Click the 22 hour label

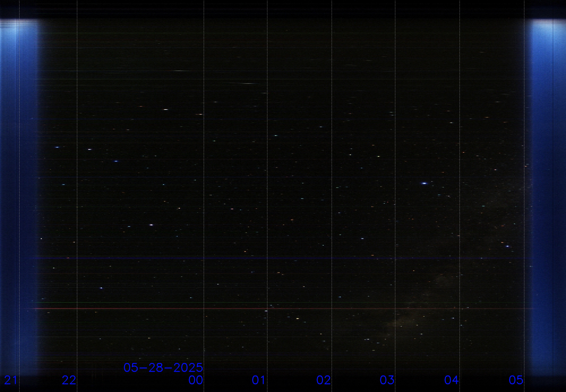pos(69,380)
